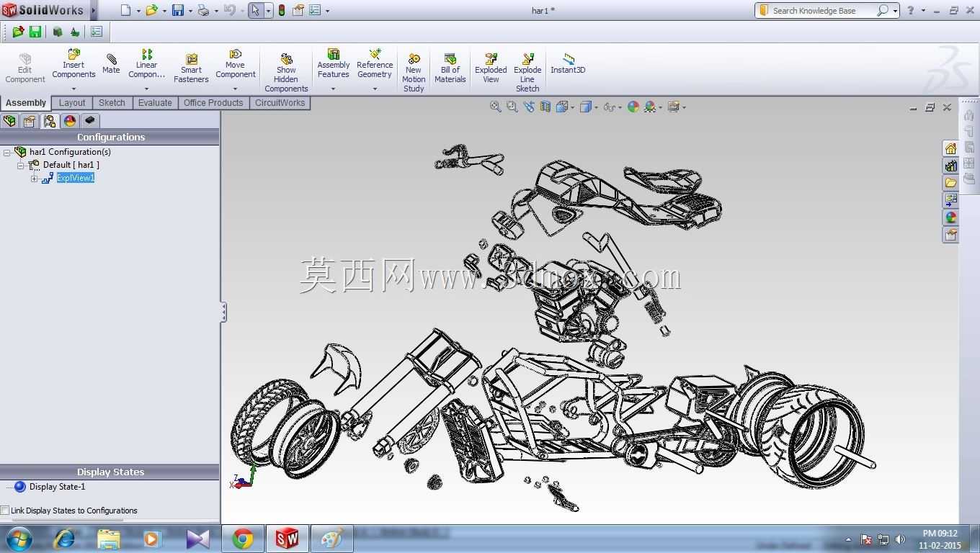The width and height of the screenshot is (980, 553).
Task: Switch to the Sketch tab
Action: coord(112,103)
